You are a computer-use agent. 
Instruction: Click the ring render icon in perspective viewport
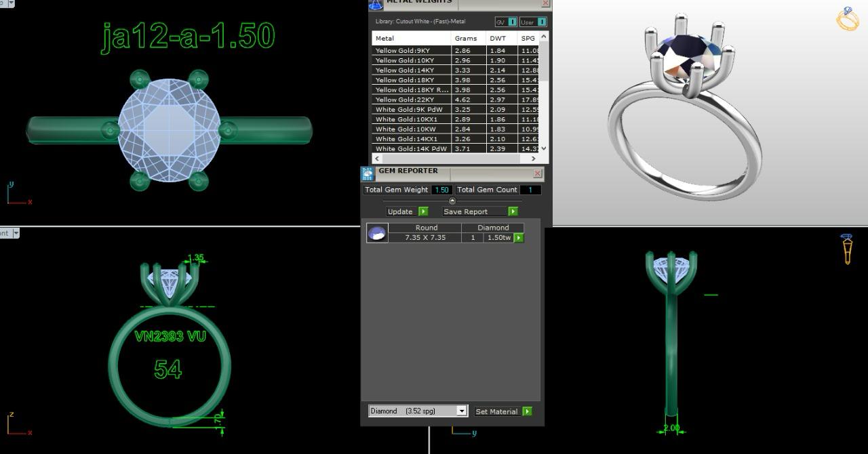(847, 19)
